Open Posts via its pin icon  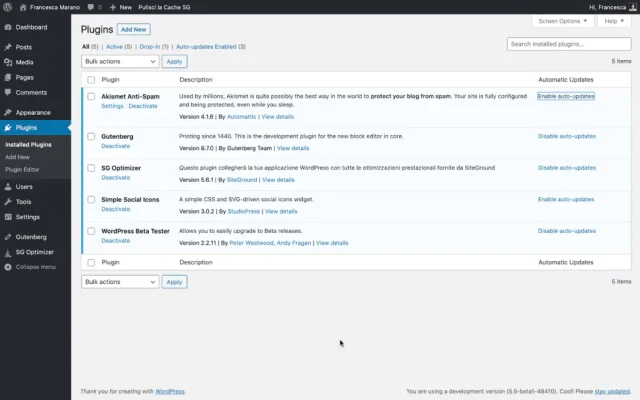pyautogui.click(x=8, y=47)
